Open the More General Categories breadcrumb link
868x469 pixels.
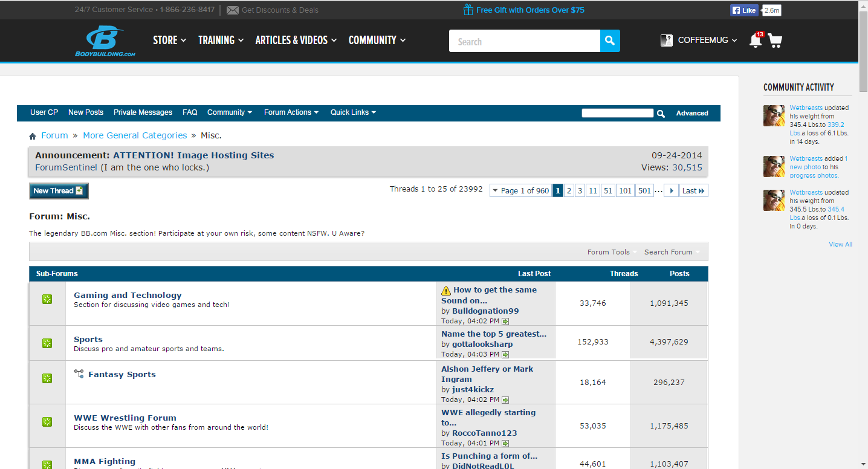click(135, 135)
